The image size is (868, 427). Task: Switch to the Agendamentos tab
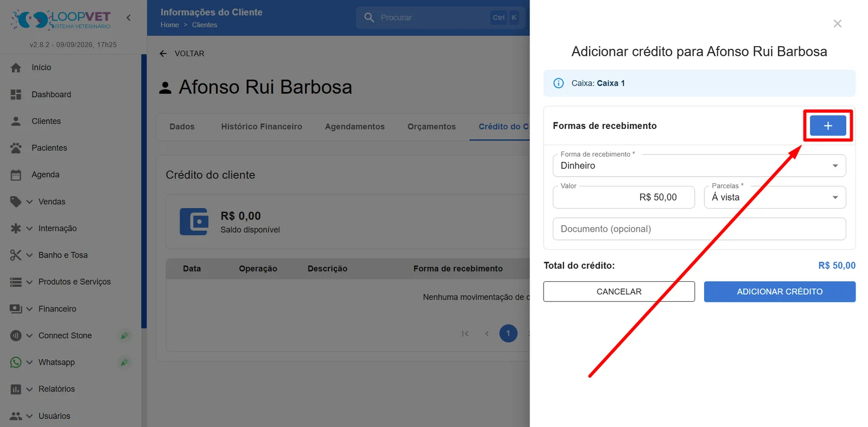355,127
